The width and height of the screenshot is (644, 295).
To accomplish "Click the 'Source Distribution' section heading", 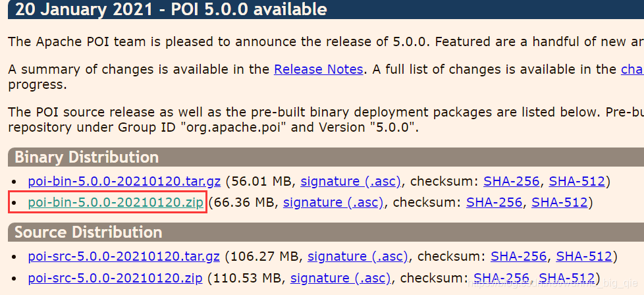I will tap(88, 232).
